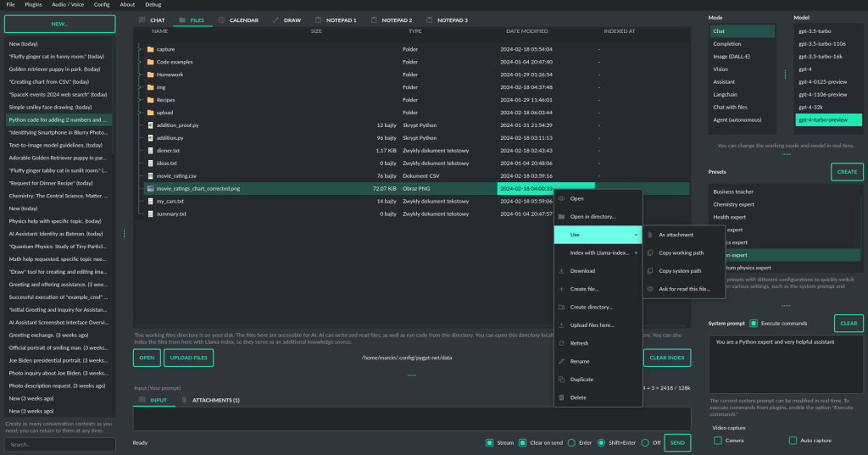Click the eye icon beside Open
The image size is (868, 455).
pyautogui.click(x=561, y=198)
